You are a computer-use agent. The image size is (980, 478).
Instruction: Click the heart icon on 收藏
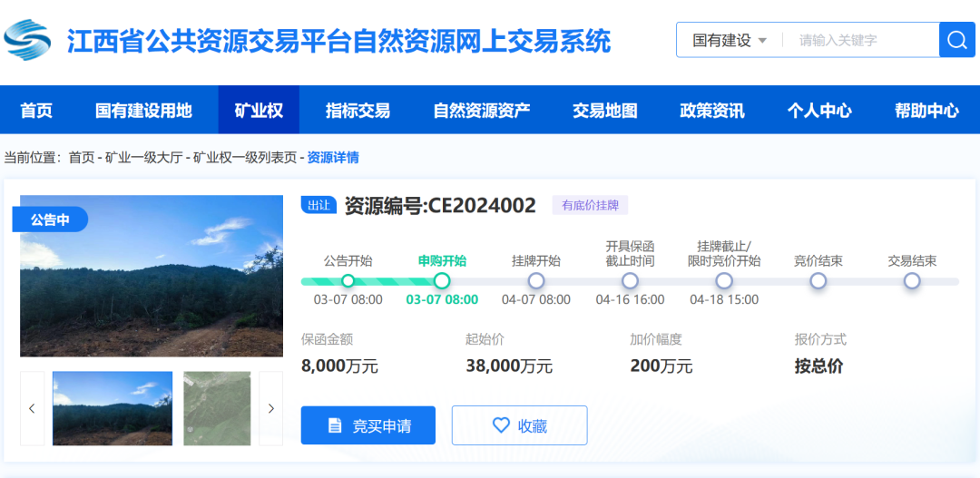[501, 425]
